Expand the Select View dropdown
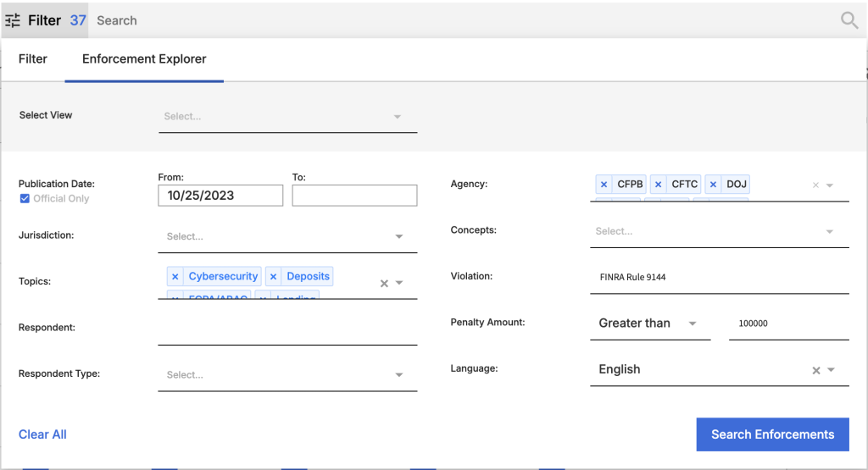 pos(397,117)
